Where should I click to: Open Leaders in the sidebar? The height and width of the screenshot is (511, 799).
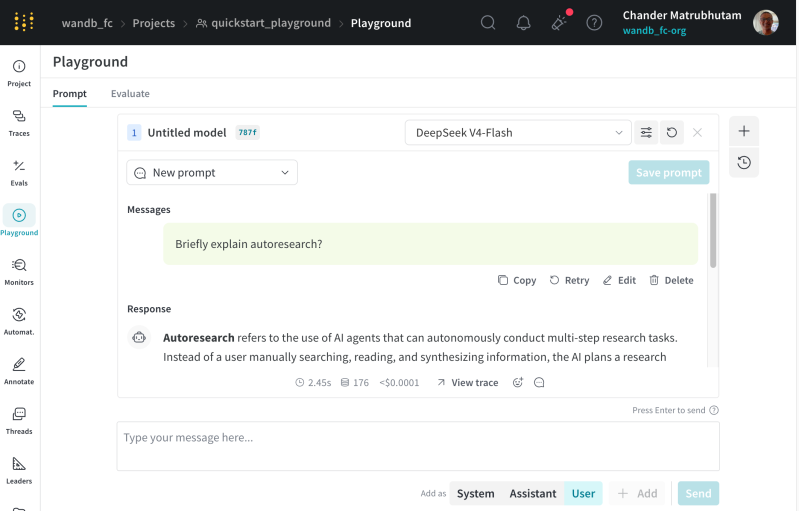[19, 471]
